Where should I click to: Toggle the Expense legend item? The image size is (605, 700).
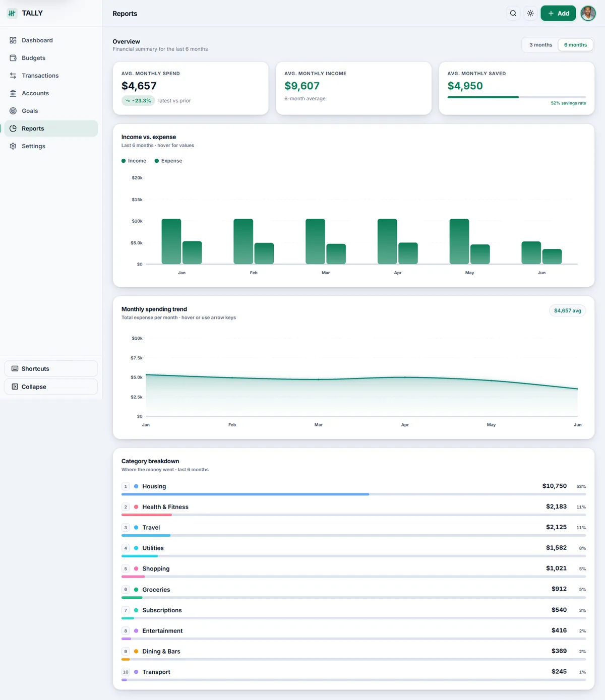(x=168, y=161)
